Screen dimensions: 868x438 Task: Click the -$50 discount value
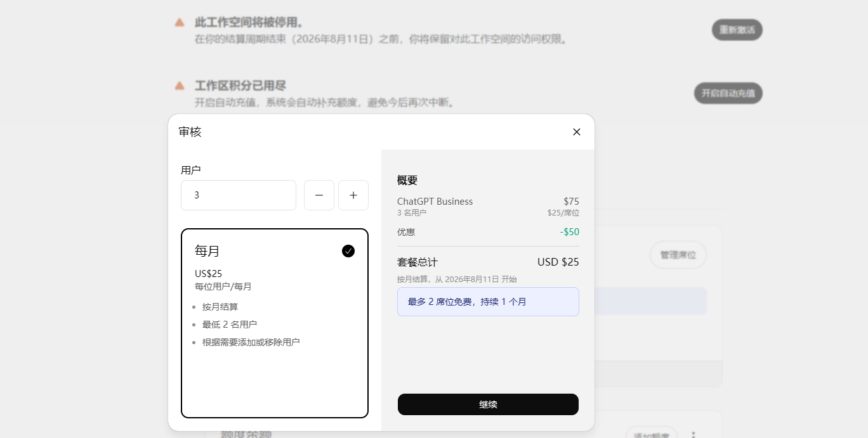(570, 232)
